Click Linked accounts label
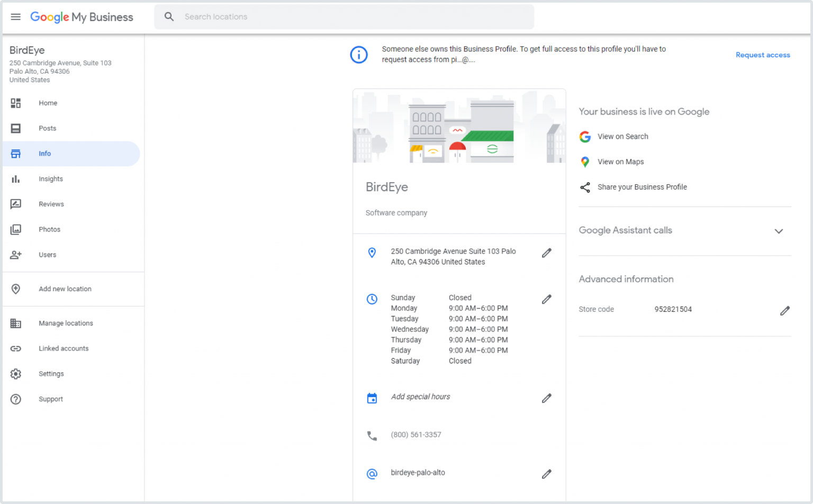 coord(64,348)
